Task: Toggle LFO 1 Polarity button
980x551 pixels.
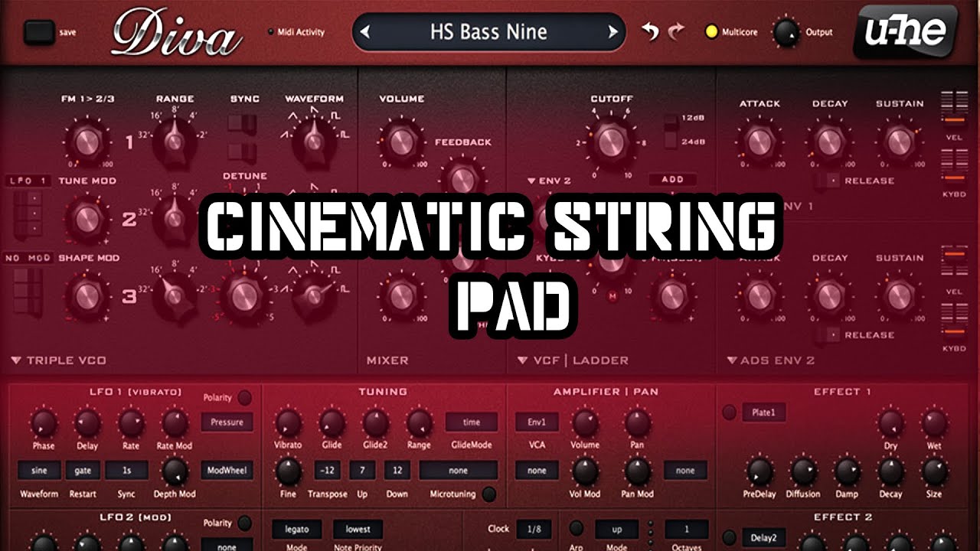Action: coord(244,398)
